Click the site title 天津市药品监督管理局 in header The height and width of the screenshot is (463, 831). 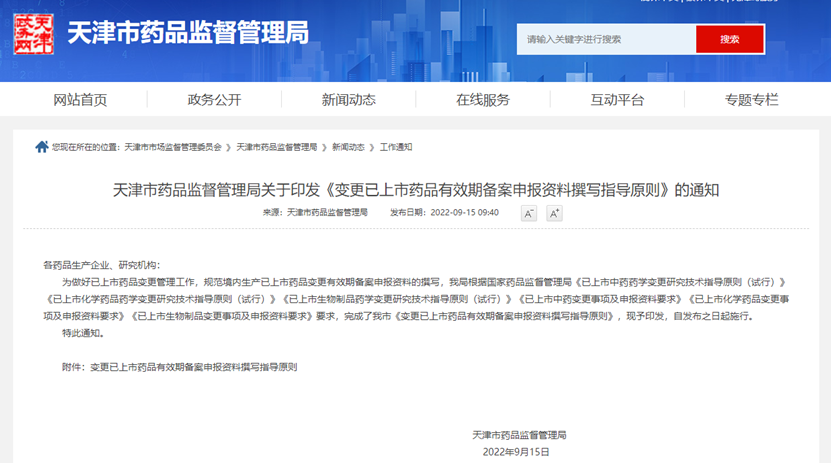click(x=188, y=33)
